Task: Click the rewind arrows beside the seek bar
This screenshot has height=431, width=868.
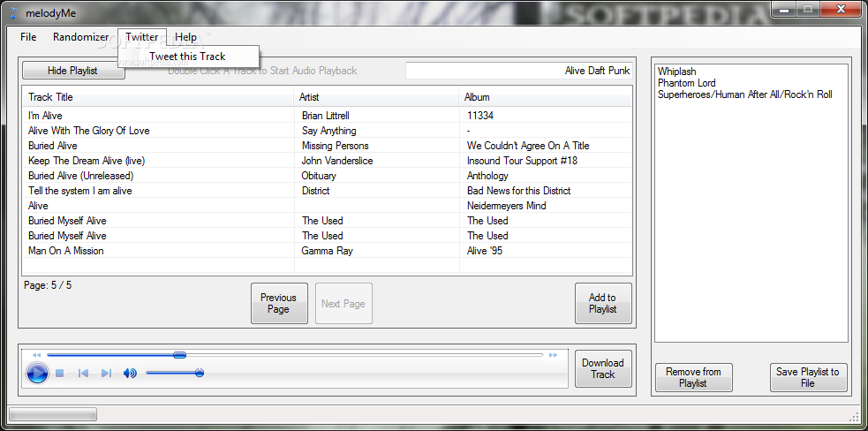Action: (x=36, y=355)
